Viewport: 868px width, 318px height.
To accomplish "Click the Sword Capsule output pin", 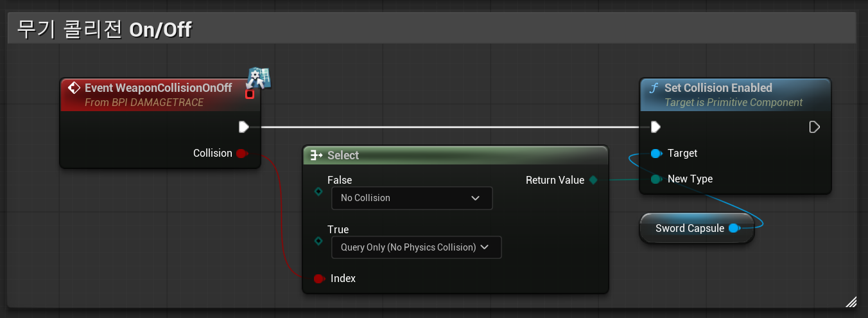I will [734, 228].
